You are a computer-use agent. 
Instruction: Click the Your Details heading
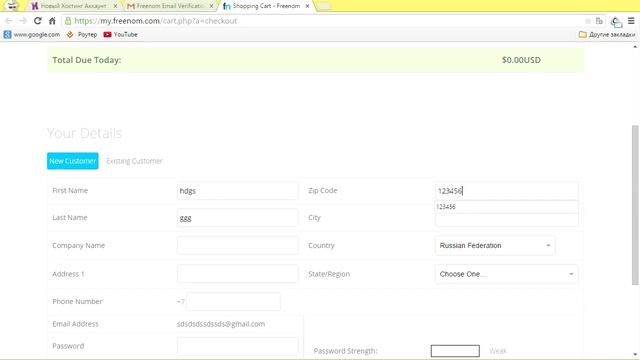tap(84, 133)
